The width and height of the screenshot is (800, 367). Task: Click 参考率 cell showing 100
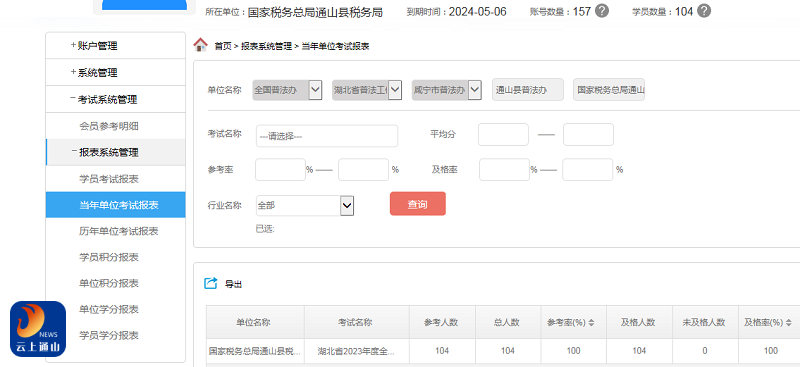(x=573, y=351)
